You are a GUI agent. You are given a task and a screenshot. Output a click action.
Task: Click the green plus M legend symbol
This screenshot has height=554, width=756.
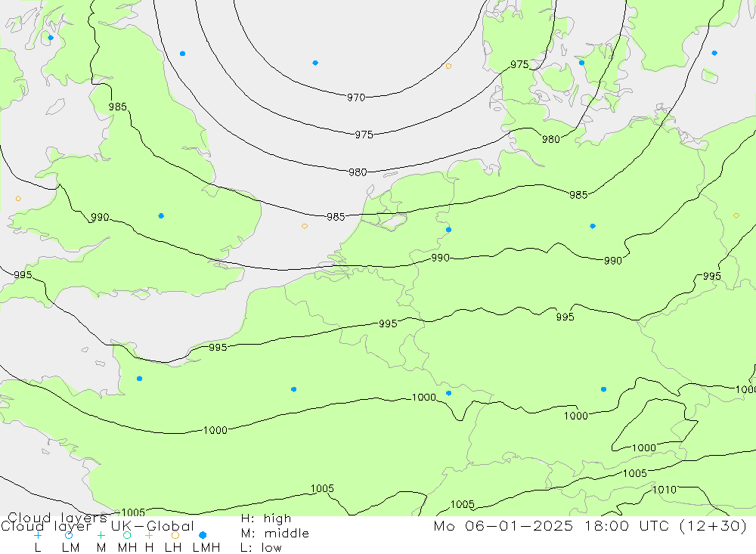pos(101,535)
